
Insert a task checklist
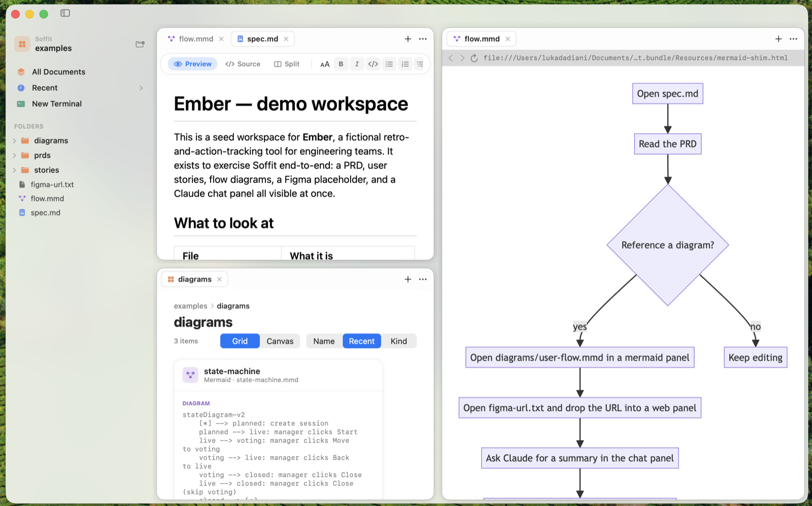pyautogui.click(x=420, y=64)
